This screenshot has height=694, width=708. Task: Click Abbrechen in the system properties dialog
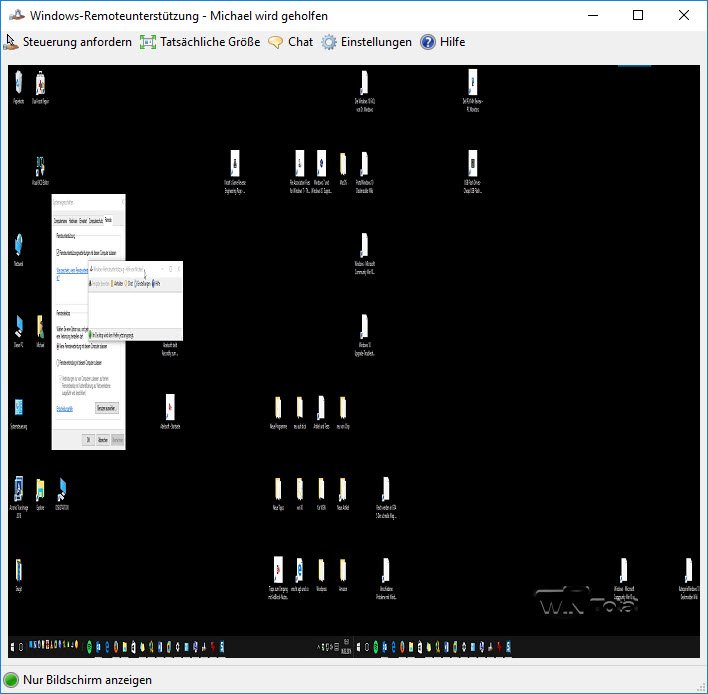103,440
